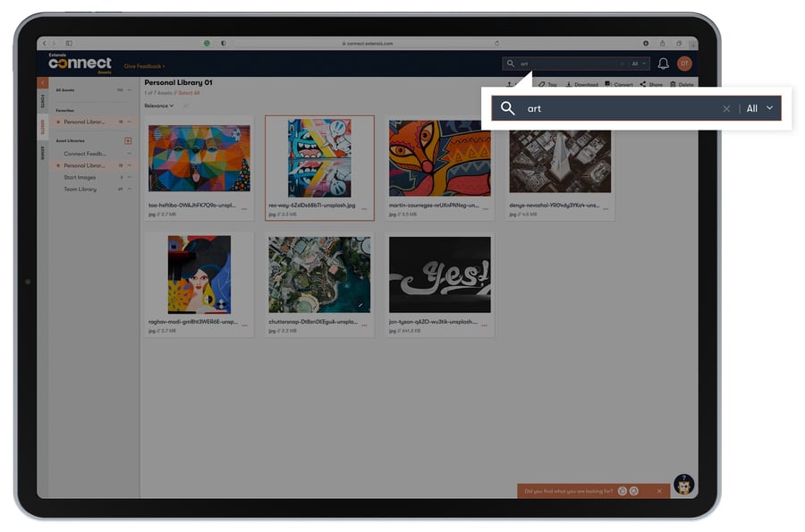Open the Relevance sort dropdown
Image resolution: width=805 pixels, height=532 pixels.
[158, 106]
